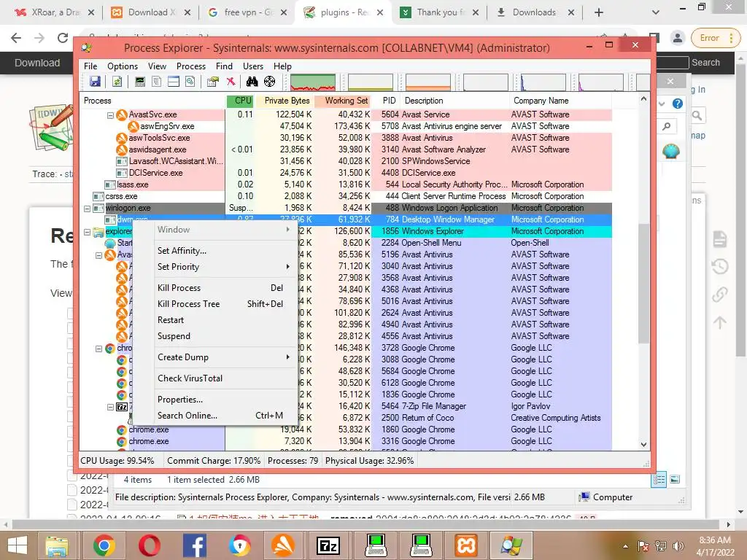Collapse the 7-Zip File Manager tree node
747x560 pixels.
pyautogui.click(x=111, y=407)
